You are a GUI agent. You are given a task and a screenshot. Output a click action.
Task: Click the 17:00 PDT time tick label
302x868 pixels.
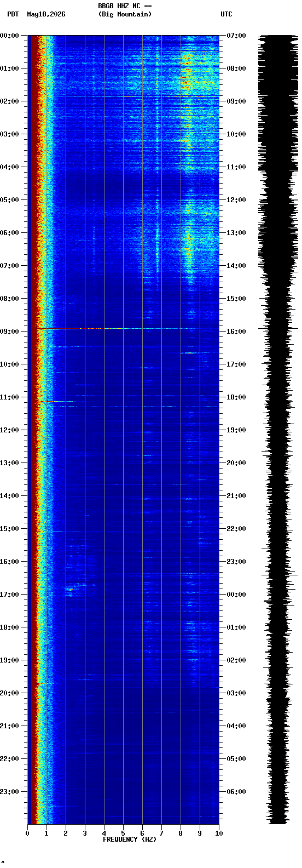[10, 595]
